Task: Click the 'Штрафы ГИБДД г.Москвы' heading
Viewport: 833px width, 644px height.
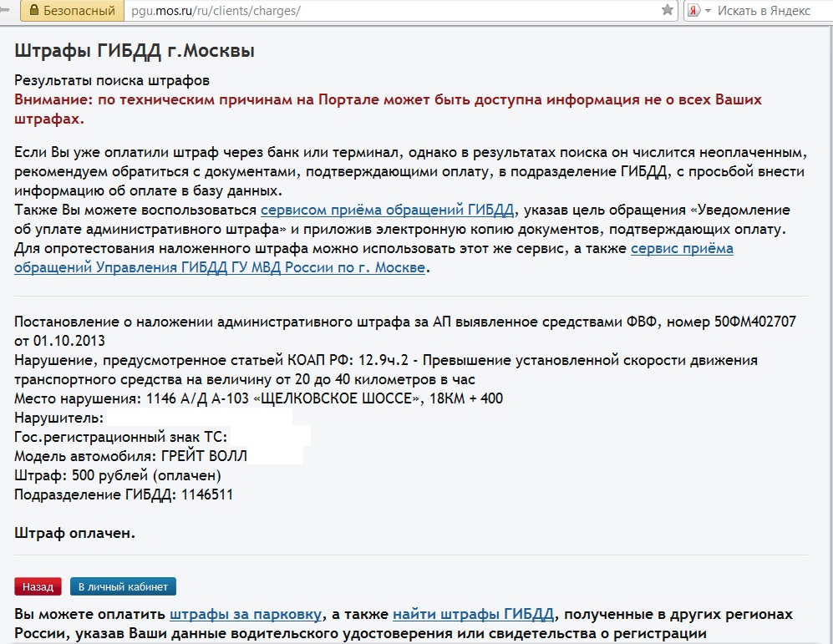Action: [x=135, y=51]
